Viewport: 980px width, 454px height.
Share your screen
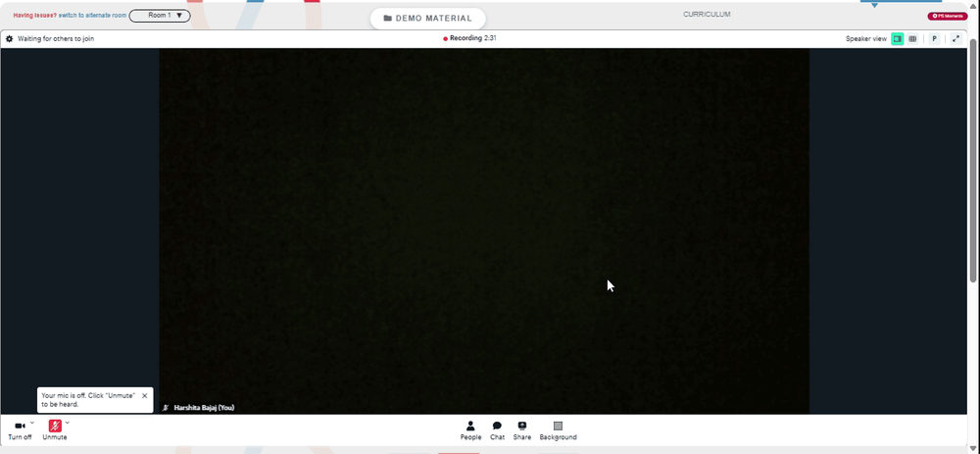point(522,430)
